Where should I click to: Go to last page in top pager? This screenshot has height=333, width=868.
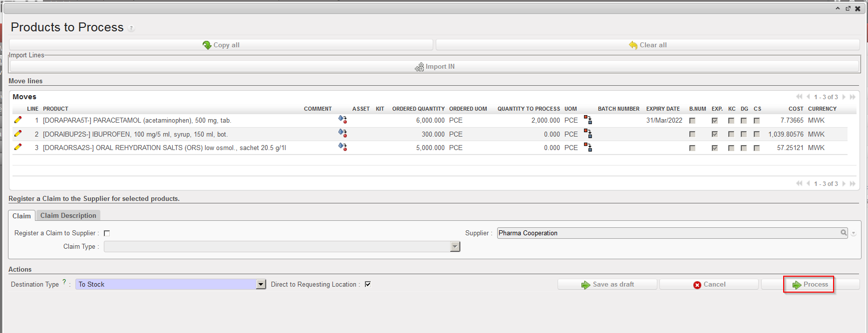[853, 97]
